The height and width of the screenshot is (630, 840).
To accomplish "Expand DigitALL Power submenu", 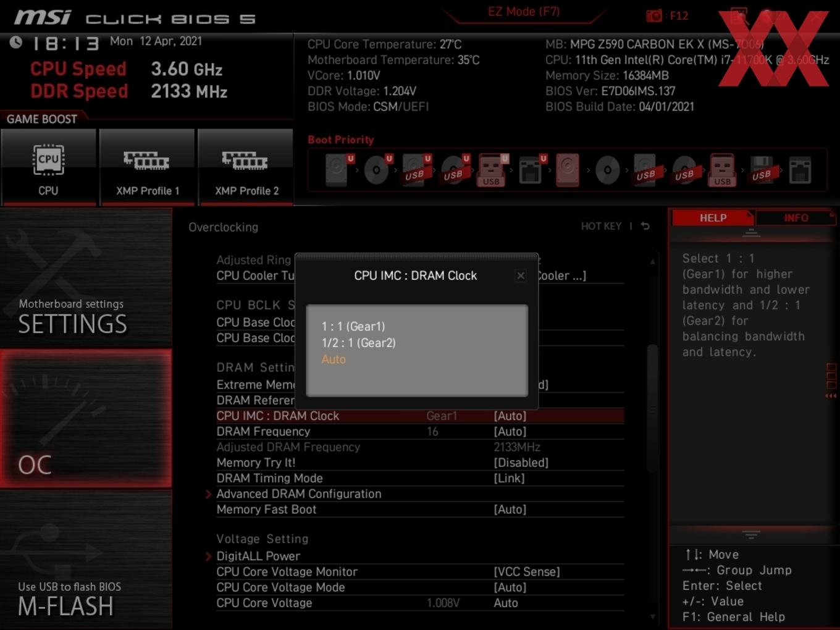I will [x=258, y=556].
